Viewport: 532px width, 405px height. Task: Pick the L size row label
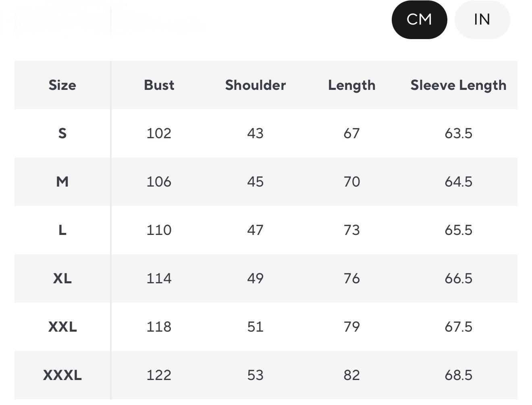point(62,230)
